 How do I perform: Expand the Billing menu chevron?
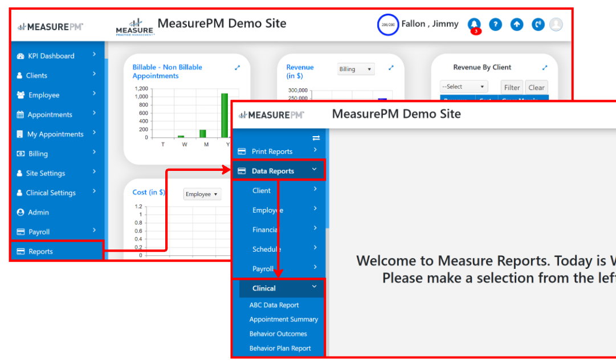click(x=94, y=152)
